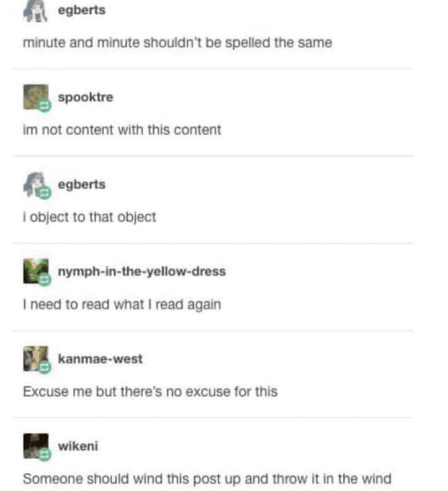Open wikeni username link
The width and height of the screenshot is (448, 491).
78,446
